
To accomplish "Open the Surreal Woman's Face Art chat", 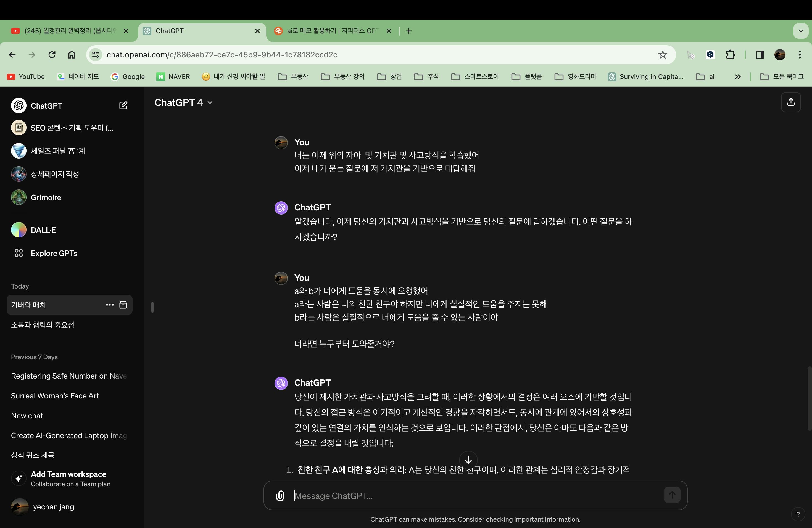I will coord(55,396).
